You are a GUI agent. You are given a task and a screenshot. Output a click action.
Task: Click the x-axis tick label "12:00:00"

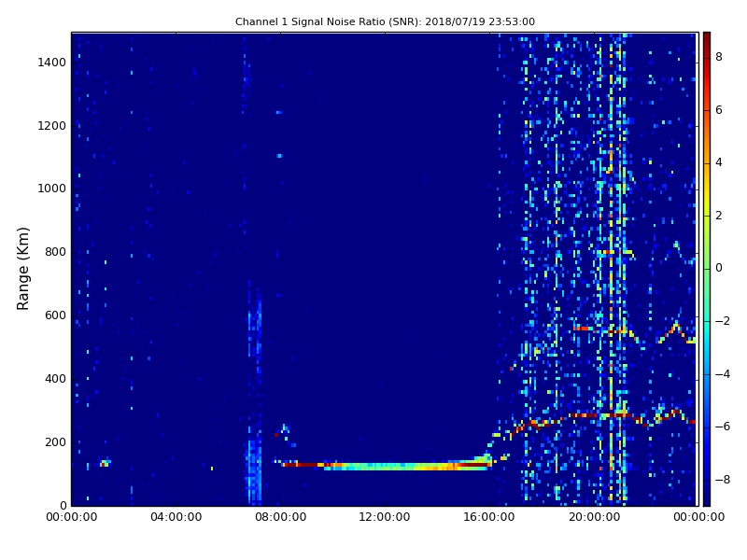tap(385, 517)
